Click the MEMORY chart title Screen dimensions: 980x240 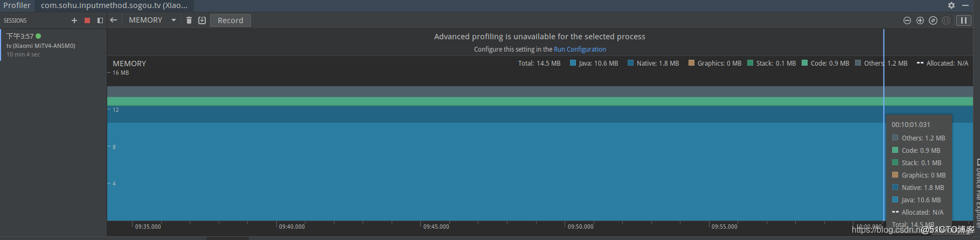pyautogui.click(x=129, y=63)
